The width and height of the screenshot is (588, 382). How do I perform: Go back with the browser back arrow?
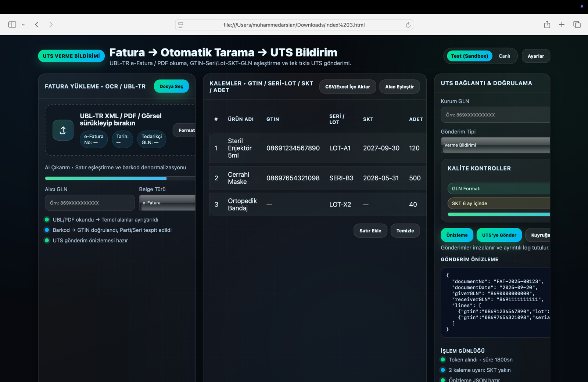(x=37, y=25)
